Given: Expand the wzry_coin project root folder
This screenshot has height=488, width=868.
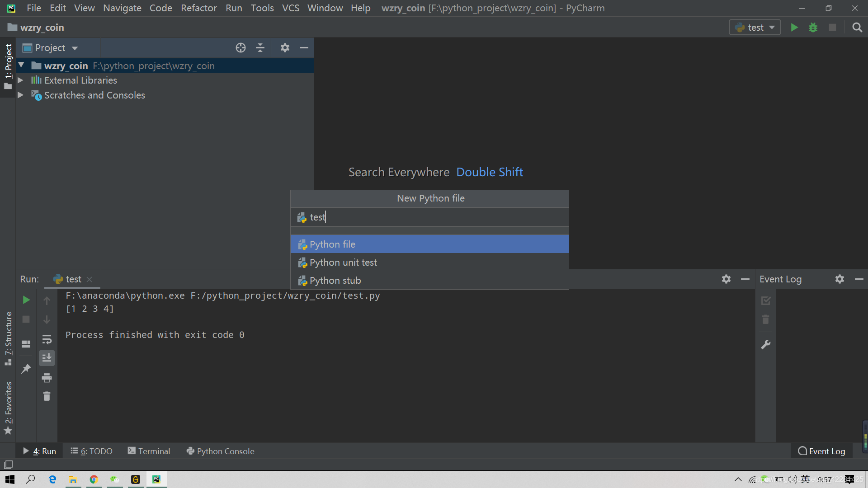Looking at the screenshot, I should coord(21,66).
